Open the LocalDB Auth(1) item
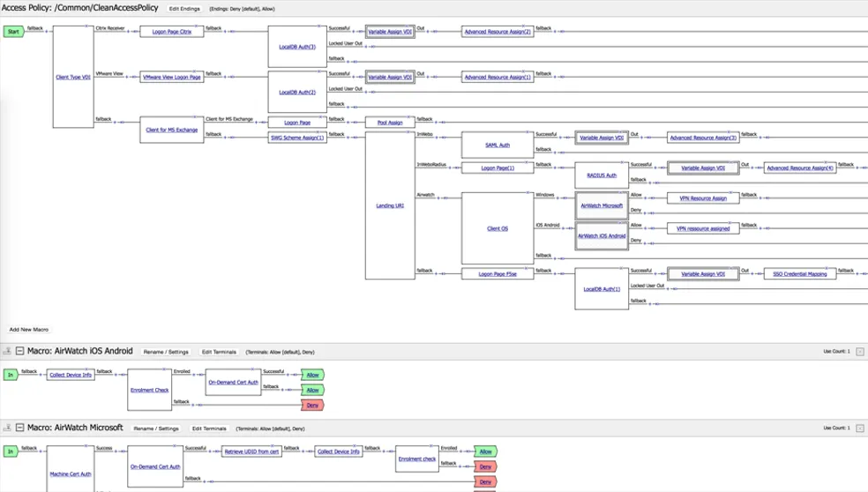The height and width of the screenshot is (492, 868). [x=602, y=289]
